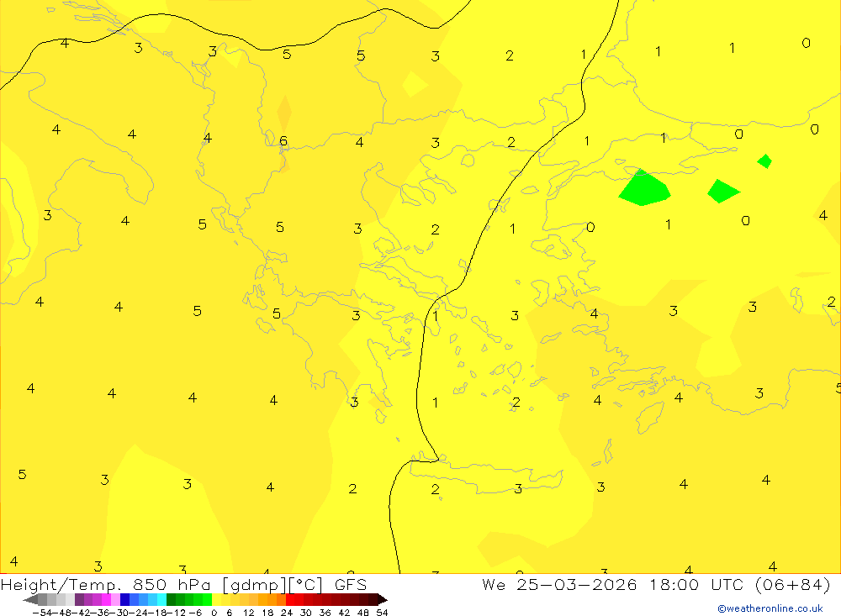Click the largest green cold-area polygon
The width and height of the screenshot is (841, 616).
click(x=644, y=189)
